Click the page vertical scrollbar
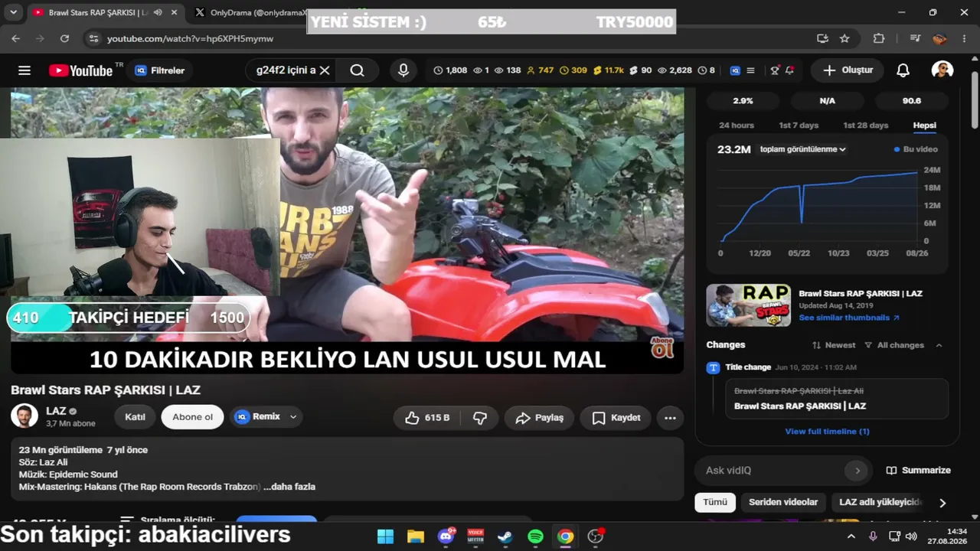 [974, 99]
